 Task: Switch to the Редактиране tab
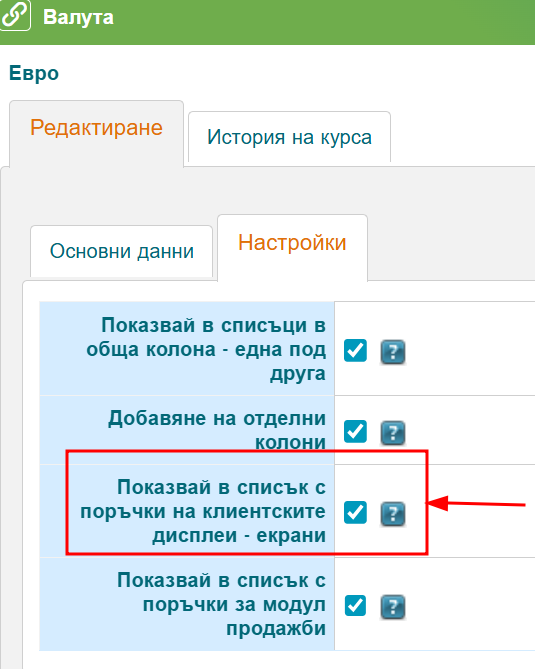coord(96,128)
